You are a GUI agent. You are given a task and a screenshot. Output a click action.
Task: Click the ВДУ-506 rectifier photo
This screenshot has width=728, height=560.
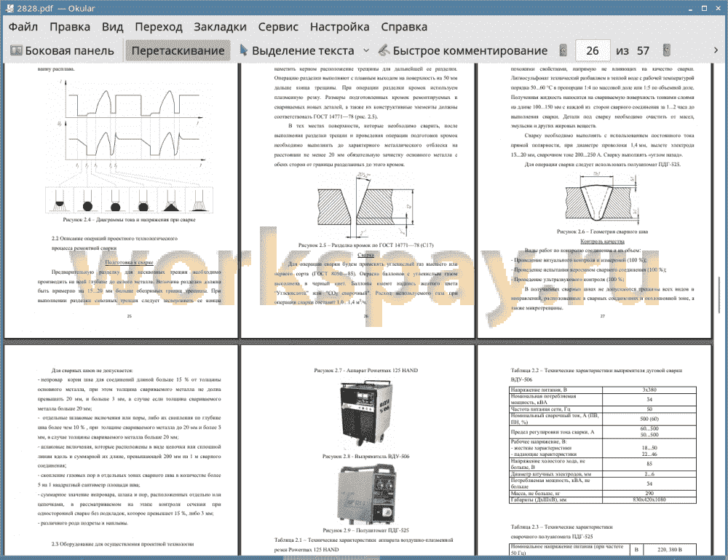tap(366, 413)
